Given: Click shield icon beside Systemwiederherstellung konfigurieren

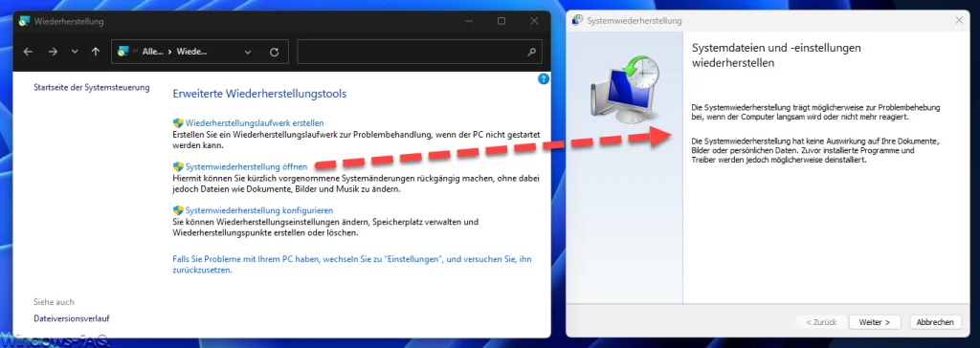Looking at the screenshot, I should pos(178,210).
